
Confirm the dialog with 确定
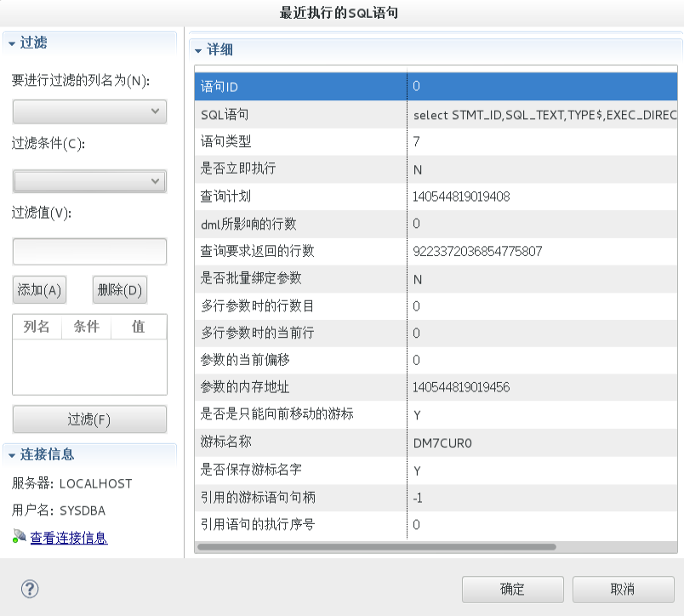pyautogui.click(x=511, y=589)
